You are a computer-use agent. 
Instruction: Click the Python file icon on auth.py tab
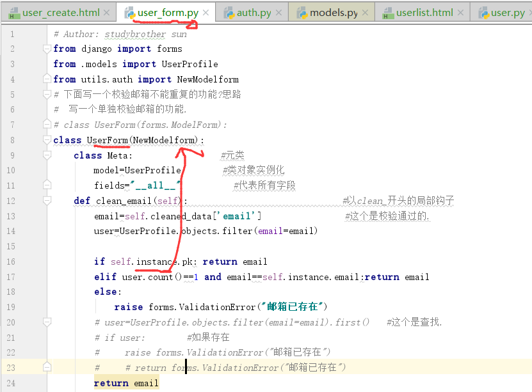coord(229,13)
